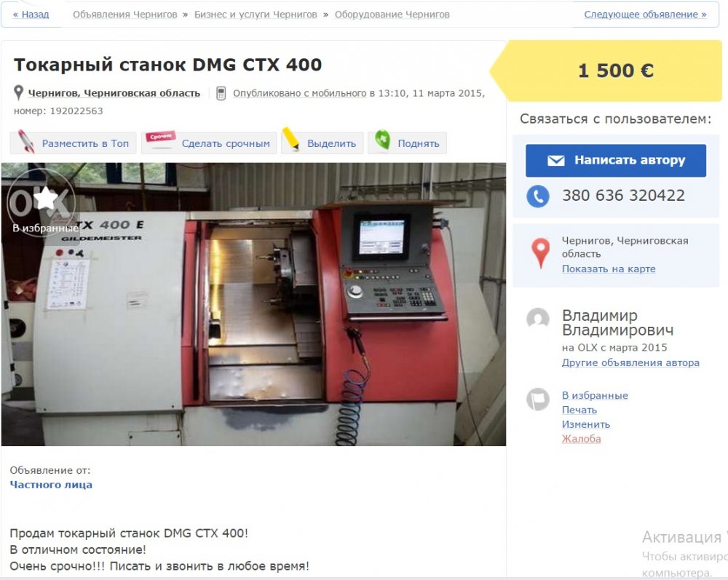Click Показать на карте link
Screen dimensions: 728x580
[x=609, y=269]
